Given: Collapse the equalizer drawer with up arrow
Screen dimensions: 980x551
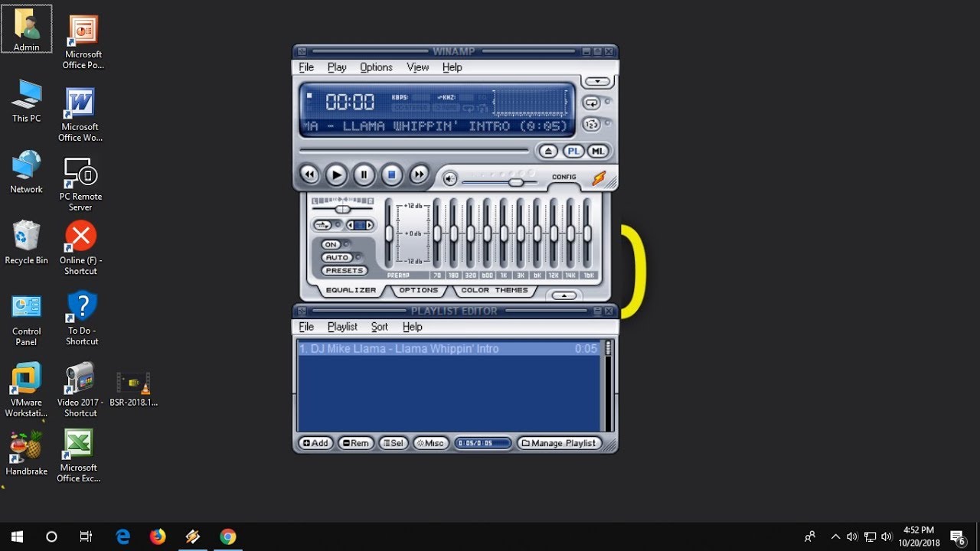Looking at the screenshot, I should pos(564,295).
